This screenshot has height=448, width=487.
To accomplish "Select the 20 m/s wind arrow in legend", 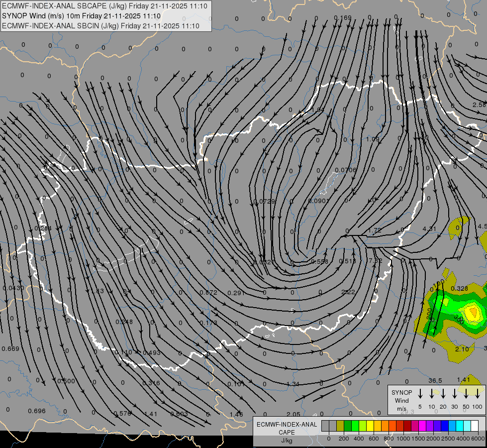I will tap(443, 394).
